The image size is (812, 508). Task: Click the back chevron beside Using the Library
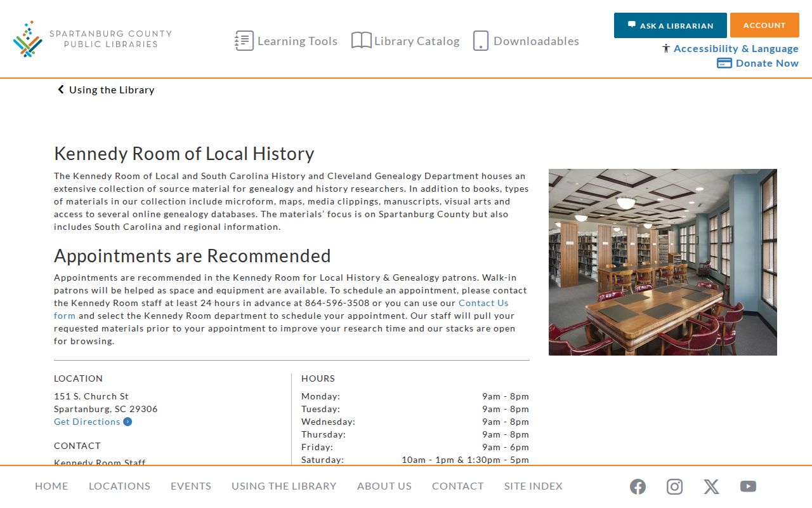tap(61, 90)
